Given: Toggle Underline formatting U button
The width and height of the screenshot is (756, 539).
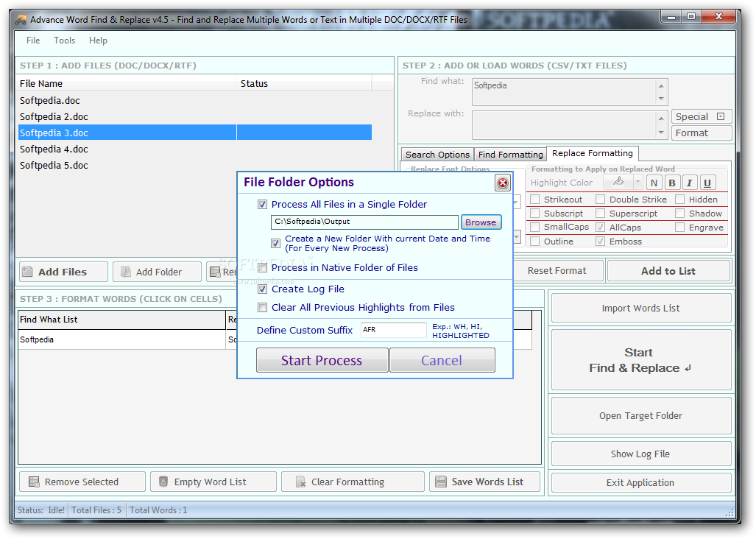Looking at the screenshot, I should tap(707, 183).
